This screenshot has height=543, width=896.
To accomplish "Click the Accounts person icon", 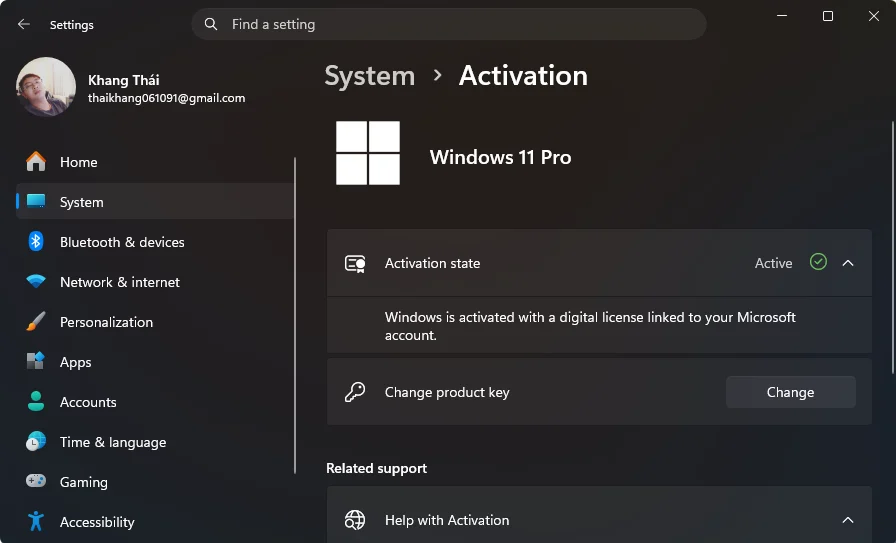I will click(35, 401).
